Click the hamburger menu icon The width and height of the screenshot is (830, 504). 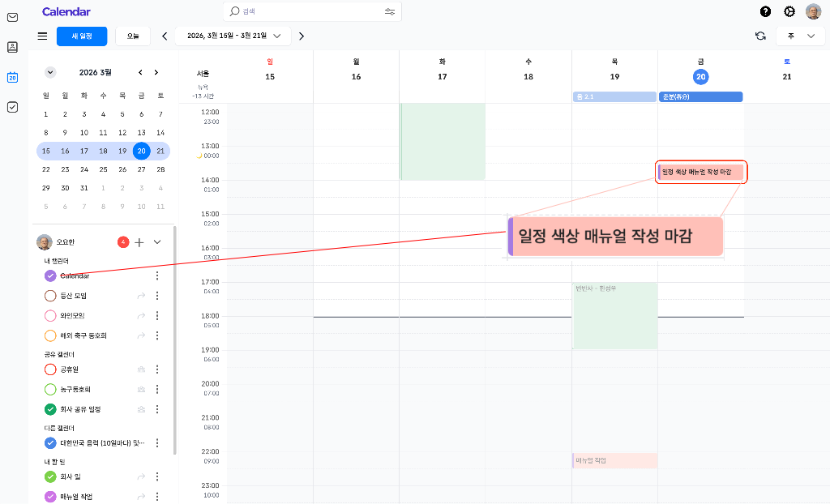[42, 36]
